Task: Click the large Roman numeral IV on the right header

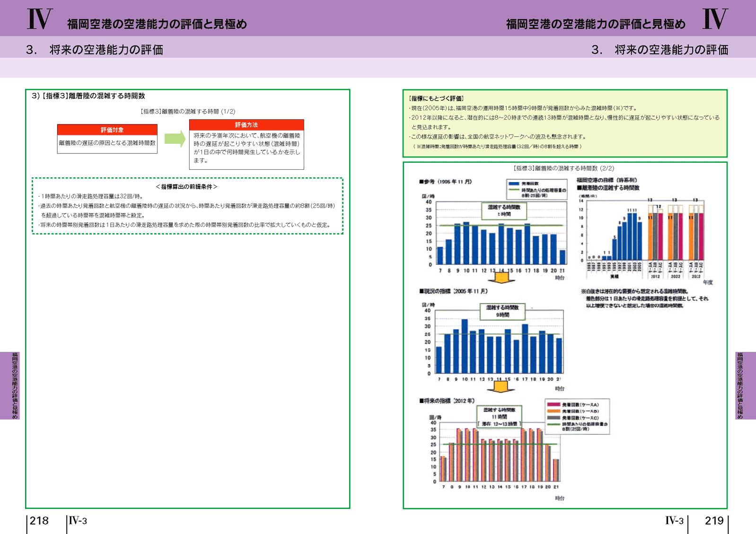Action: tap(715, 19)
